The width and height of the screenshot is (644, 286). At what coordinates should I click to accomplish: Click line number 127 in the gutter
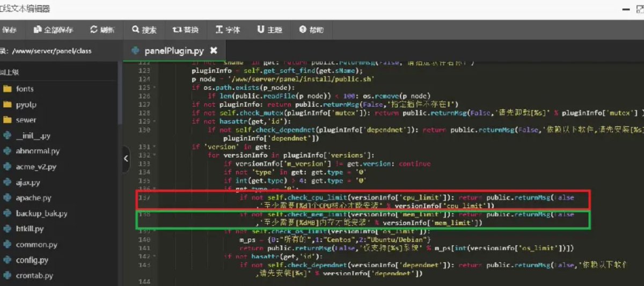[x=144, y=104]
